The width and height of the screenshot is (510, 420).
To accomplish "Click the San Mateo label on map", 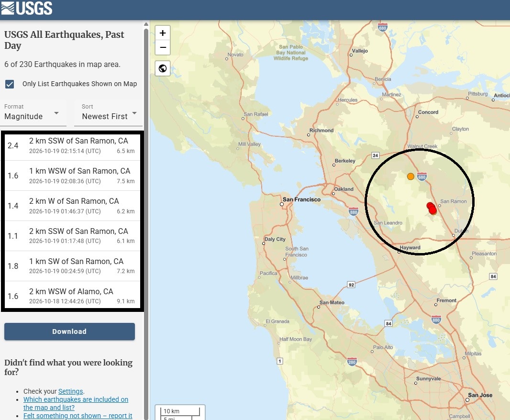I will pos(332,302).
